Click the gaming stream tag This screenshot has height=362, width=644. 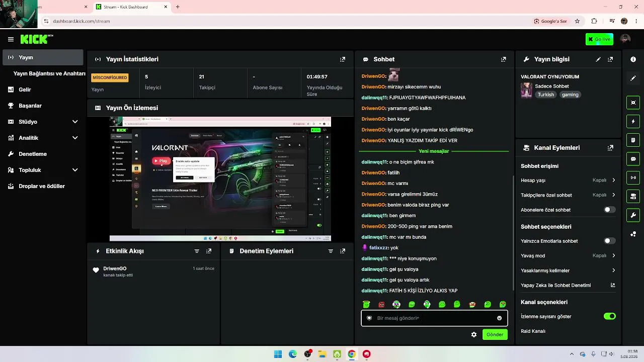(x=570, y=95)
